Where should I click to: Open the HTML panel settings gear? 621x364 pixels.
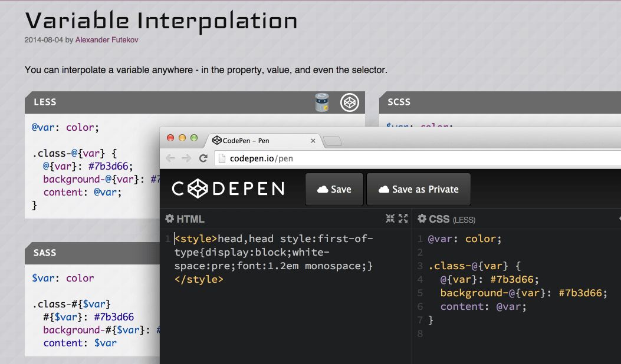click(169, 219)
